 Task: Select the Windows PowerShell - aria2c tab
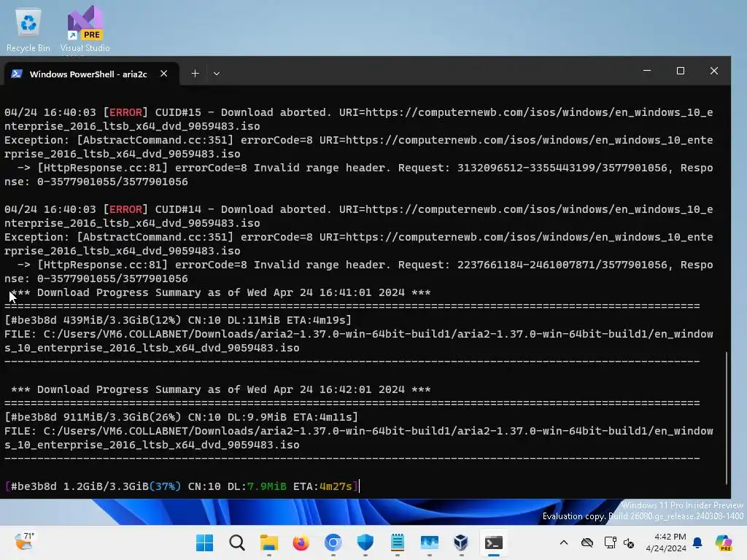point(90,74)
